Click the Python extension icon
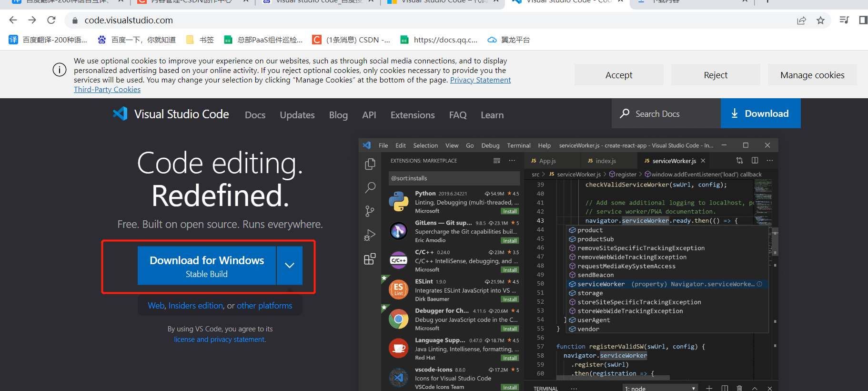This screenshot has height=391, width=868. point(399,201)
